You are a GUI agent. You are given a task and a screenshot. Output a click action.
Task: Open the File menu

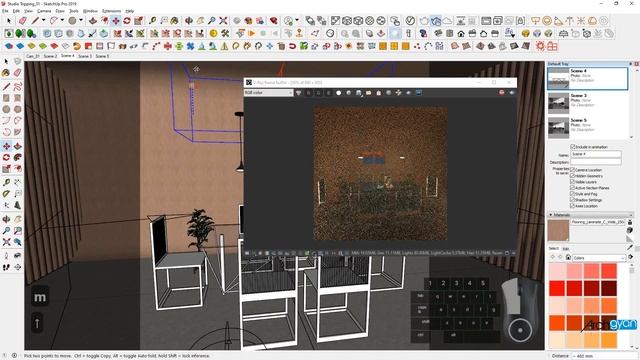point(5,11)
